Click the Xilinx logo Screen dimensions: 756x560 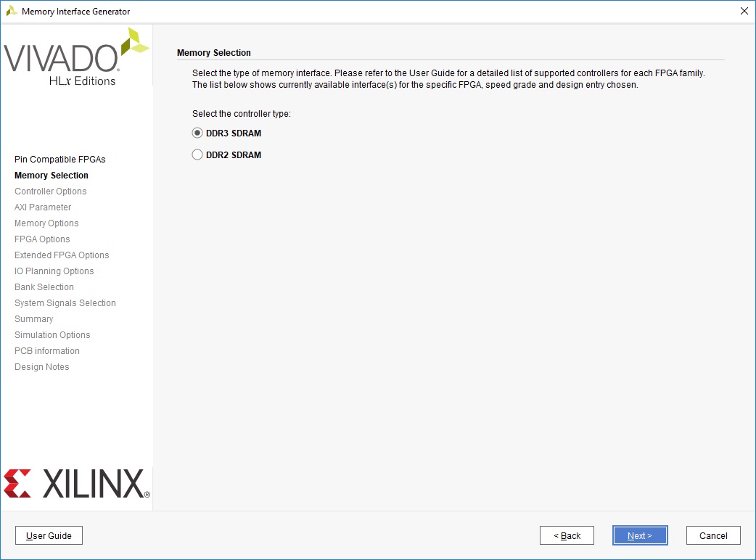pos(76,484)
